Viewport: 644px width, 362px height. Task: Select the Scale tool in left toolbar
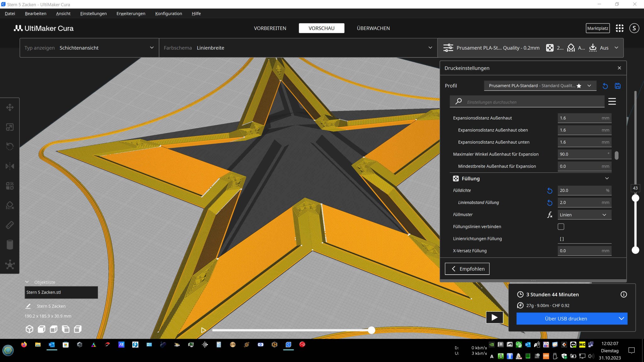[x=10, y=127]
